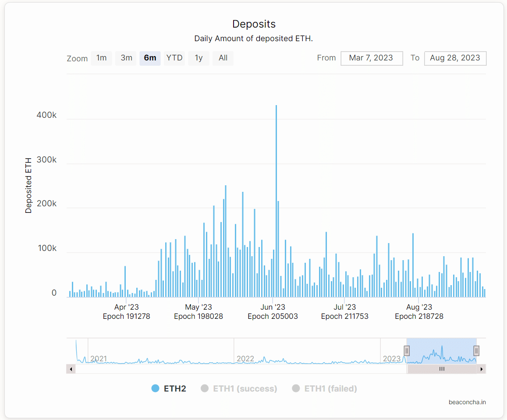Viewport: 507px width, 420px height.
Task: Select the All zoom button
Action: (223, 58)
